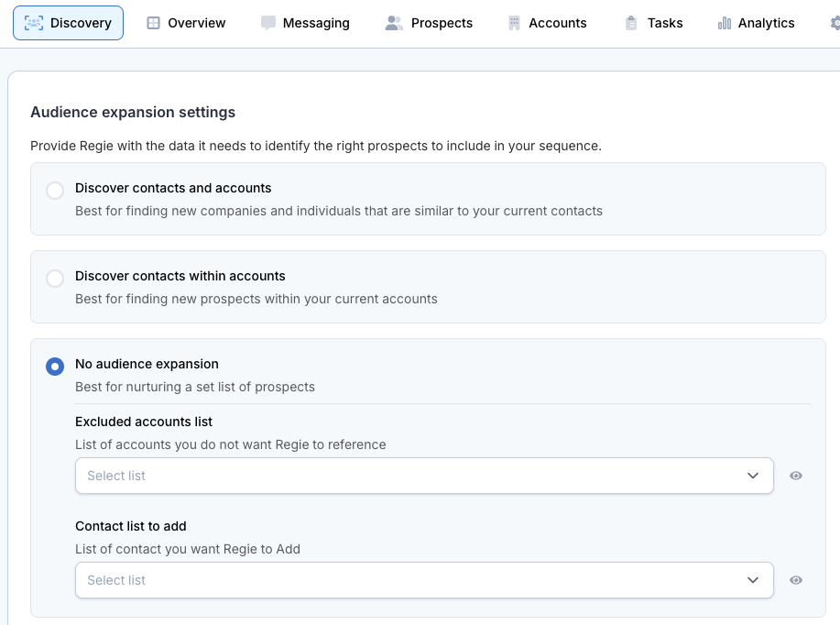The width and height of the screenshot is (840, 625).
Task: Click the Overview grid icon
Action: [152, 22]
